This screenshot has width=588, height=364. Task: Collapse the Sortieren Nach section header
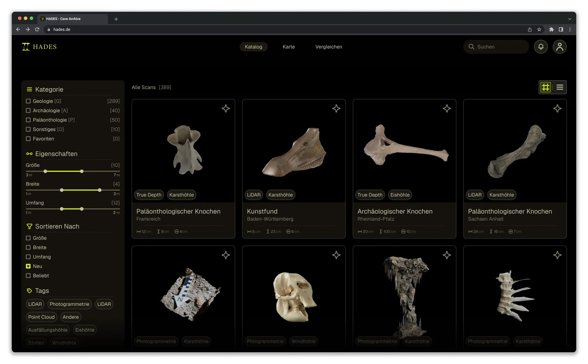(x=53, y=227)
